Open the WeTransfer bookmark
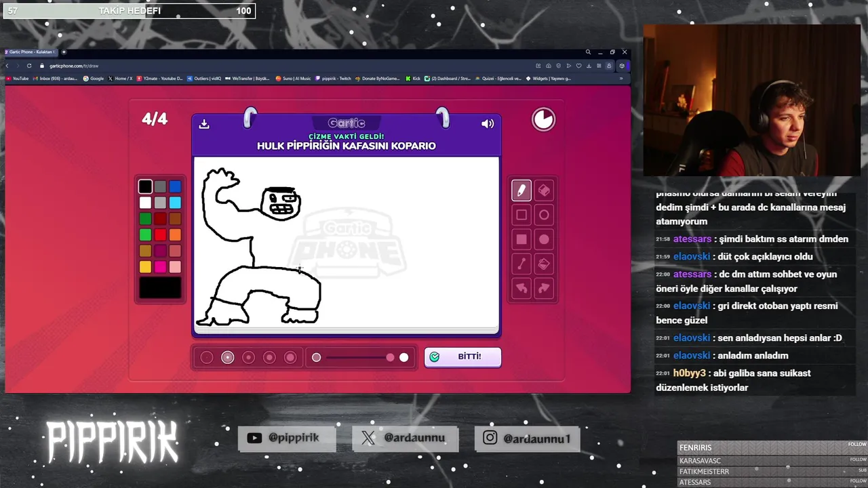 pos(247,79)
